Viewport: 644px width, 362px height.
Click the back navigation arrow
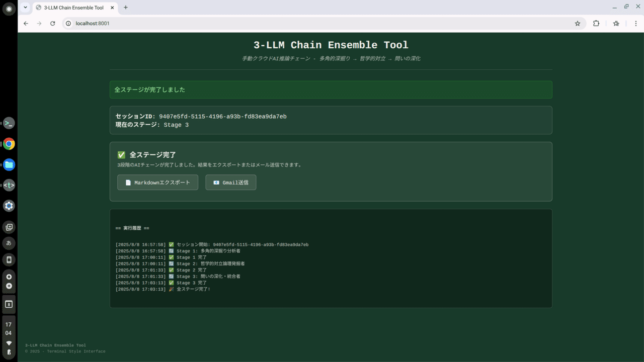[26, 23]
